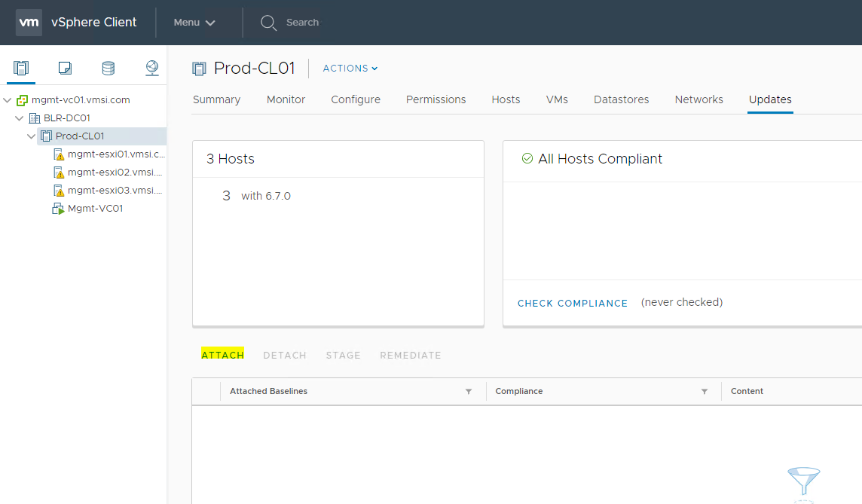The width and height of the screenshot is (862, 504).
Task: Click the cluster icon beside Prod-CL01 in tree
Action: 47,136
